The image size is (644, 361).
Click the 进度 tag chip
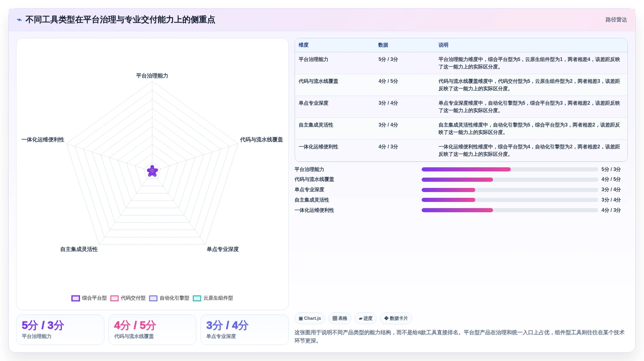(x=366, y=319)
